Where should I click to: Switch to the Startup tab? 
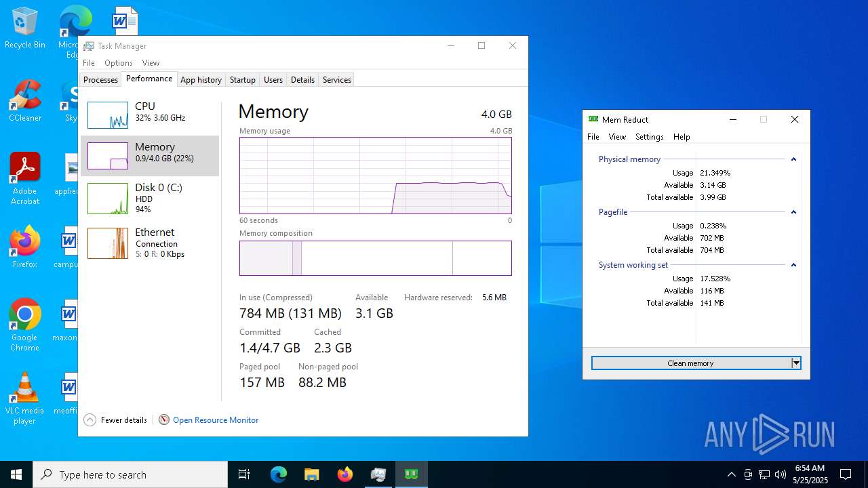point(242,79)
